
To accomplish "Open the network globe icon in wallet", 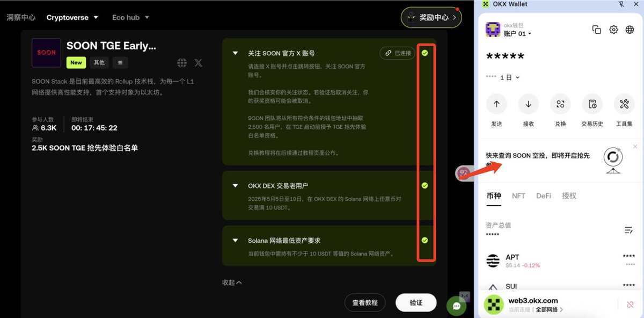I will tap(630, 30).
